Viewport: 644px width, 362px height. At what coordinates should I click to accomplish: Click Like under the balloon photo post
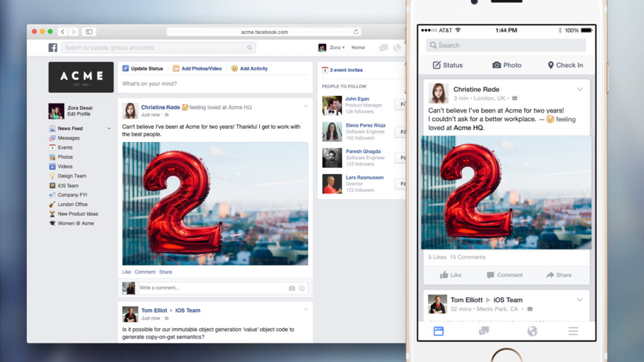tap(126, 271)
